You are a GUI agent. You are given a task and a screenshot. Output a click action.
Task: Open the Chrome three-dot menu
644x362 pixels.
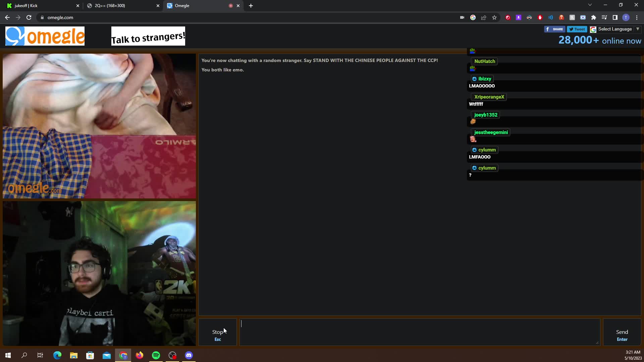pos(637,17)
